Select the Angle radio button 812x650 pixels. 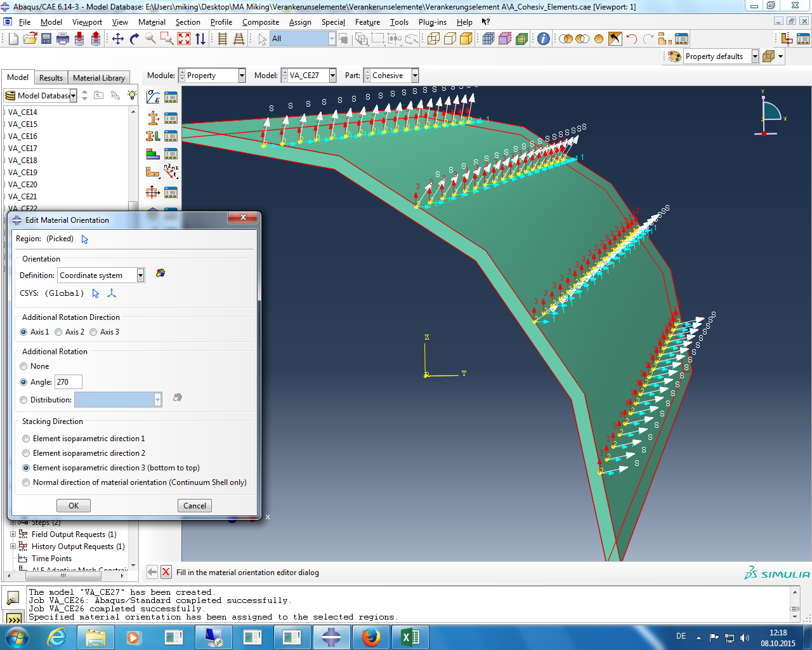coord(23,382)
